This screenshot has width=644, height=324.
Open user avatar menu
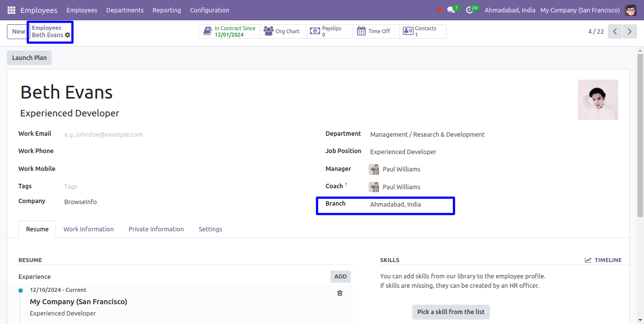coord(631,10)
